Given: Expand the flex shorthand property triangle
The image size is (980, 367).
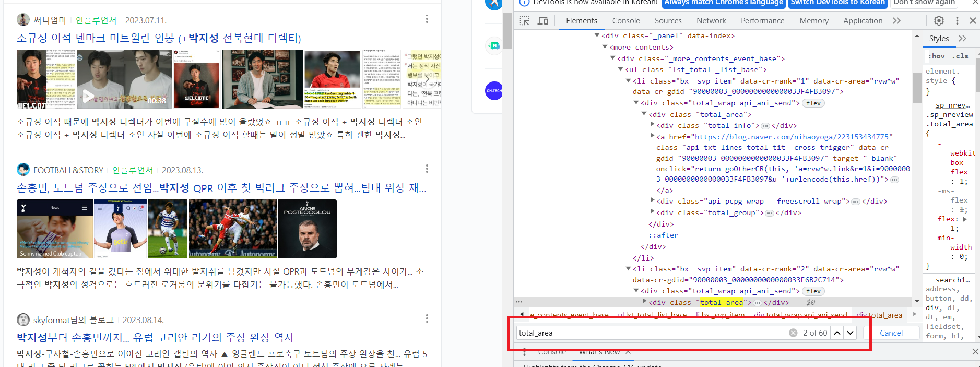Looking at the screenshot, I should 965,219.
